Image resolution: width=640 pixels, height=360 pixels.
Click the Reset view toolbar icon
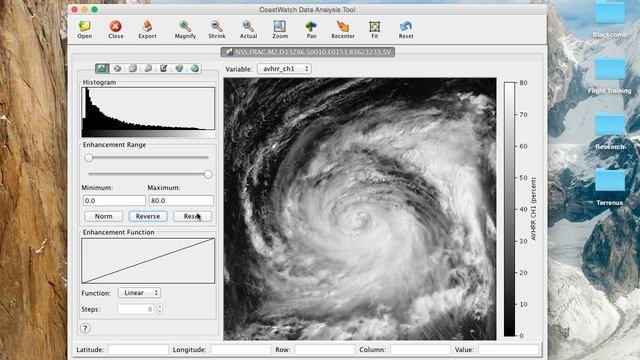tap(406, 29)
